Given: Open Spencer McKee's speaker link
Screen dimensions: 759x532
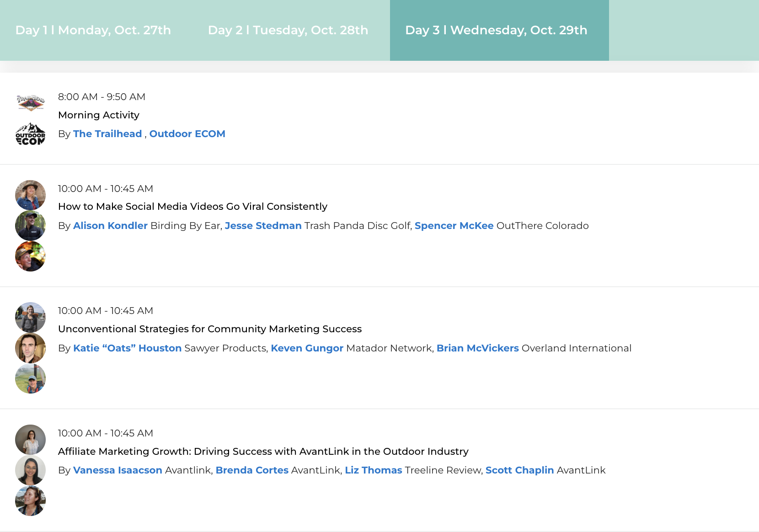Looking at the screenshot, I should click(454, 226).
